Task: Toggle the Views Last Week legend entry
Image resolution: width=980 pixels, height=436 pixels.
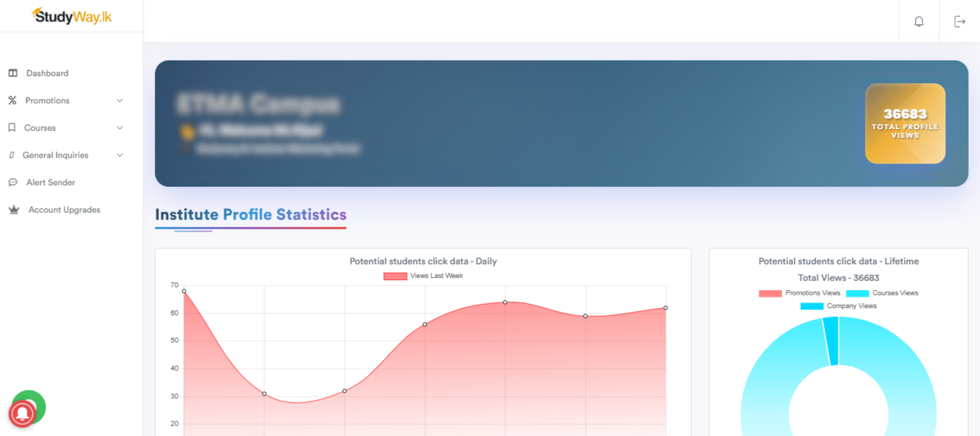Action: [423, 275]
